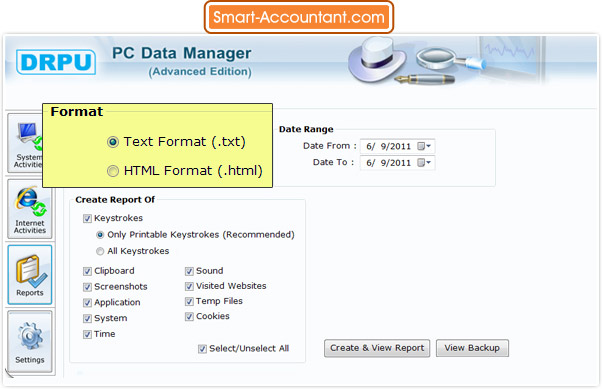Click the View Backup button
The width and height of the screenshot is (602, 389).
click(472, 348)
